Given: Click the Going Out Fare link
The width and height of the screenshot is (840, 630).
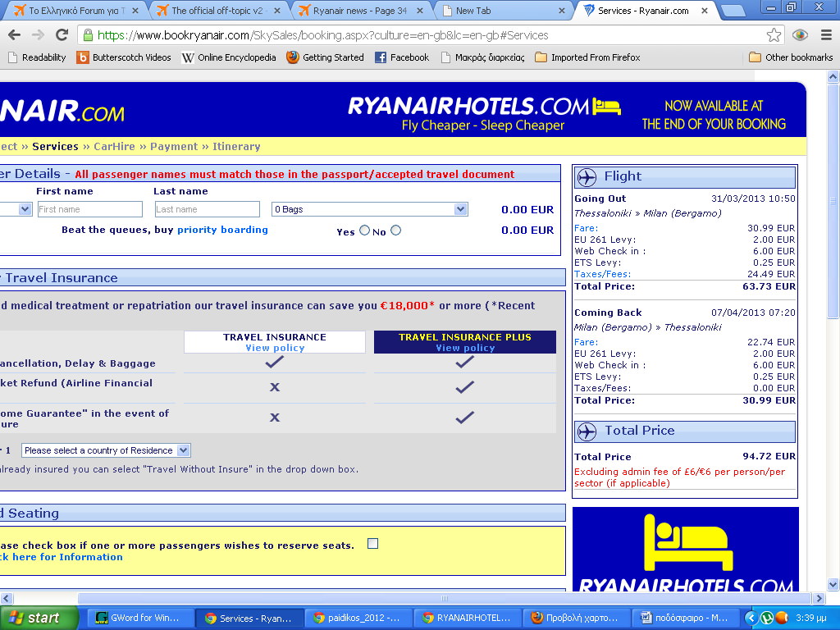Looking at the screenshot, I should 586,228.
